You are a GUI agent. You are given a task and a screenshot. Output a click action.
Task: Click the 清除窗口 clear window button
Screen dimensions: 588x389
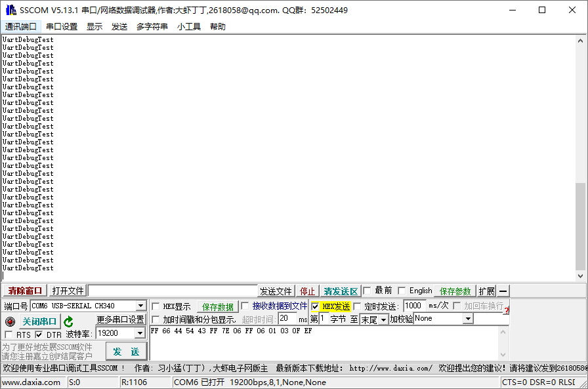pyautogui.click(x=25, y=290)
